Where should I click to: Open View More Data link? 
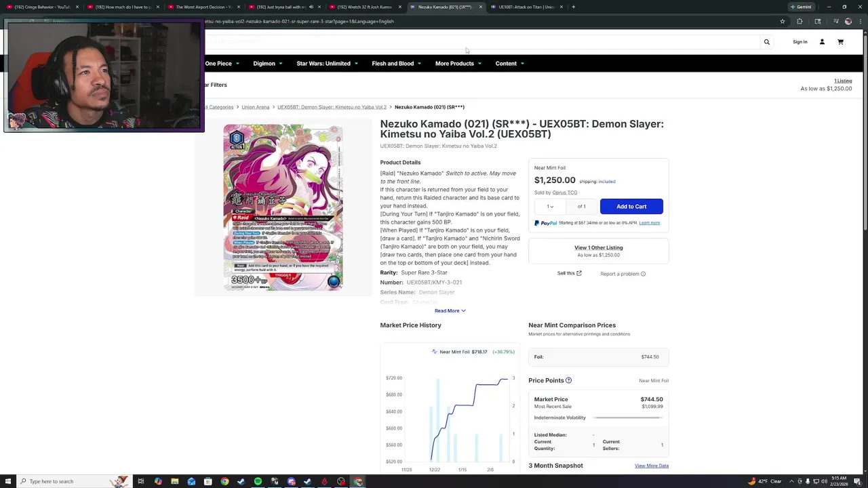652,466
